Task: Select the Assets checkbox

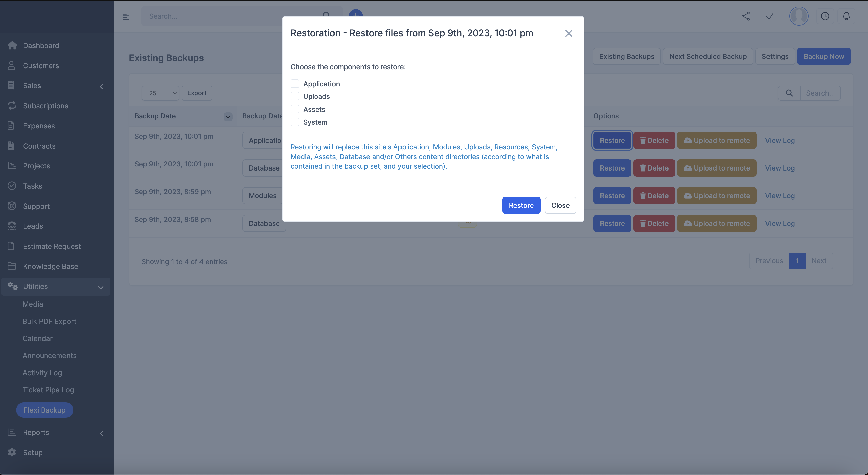Action: tap(295, 110)
